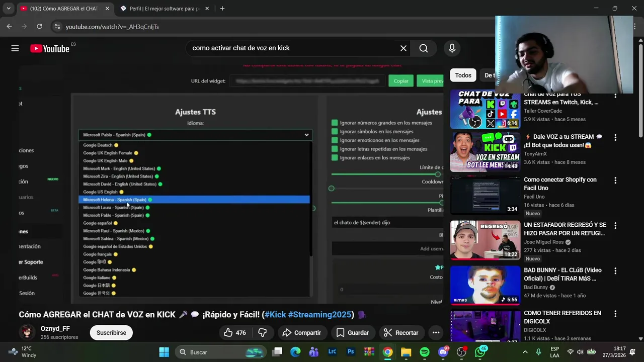Image resolution: width=644 pixels, height=362 pixels.
Task: Toggle Ignorar emoticonos en los mensajes
Action: [x=335, y=140]
